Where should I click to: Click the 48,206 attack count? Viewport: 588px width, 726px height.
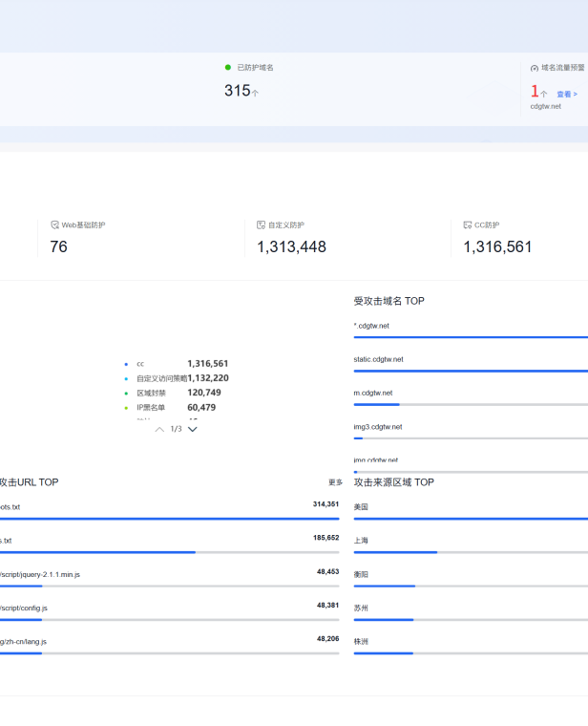point(328,639)
